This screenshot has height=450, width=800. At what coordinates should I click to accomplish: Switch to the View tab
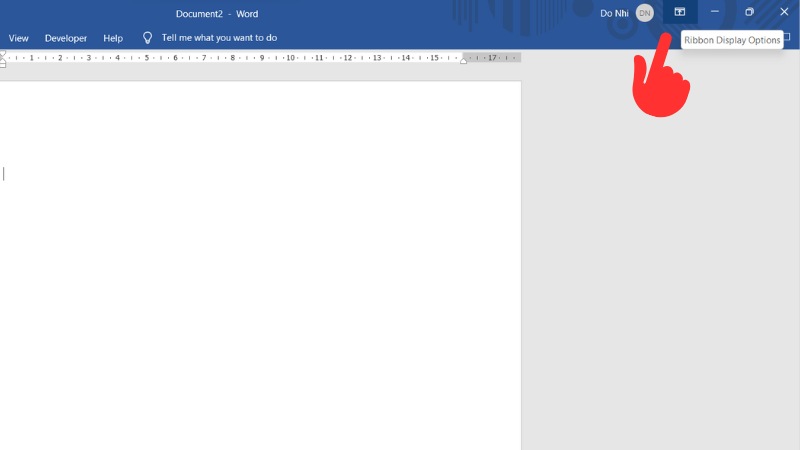pos(19,38)
